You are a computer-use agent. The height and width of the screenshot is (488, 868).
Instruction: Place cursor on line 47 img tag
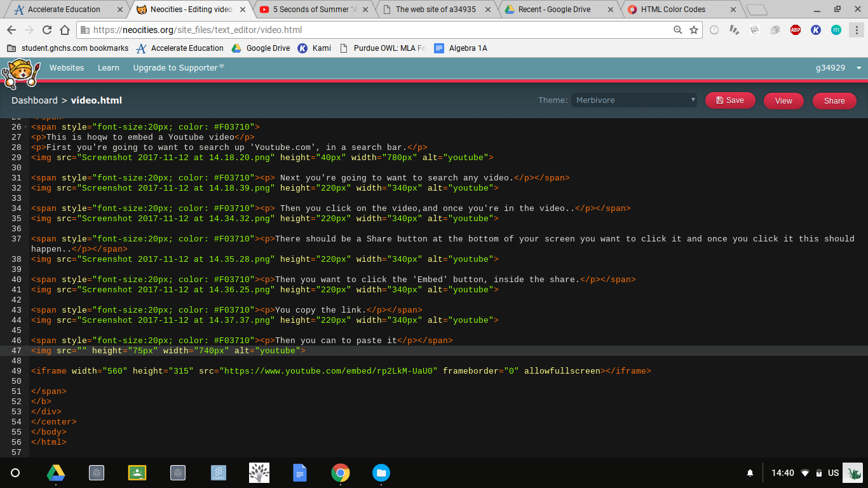(x=168, y=351)
